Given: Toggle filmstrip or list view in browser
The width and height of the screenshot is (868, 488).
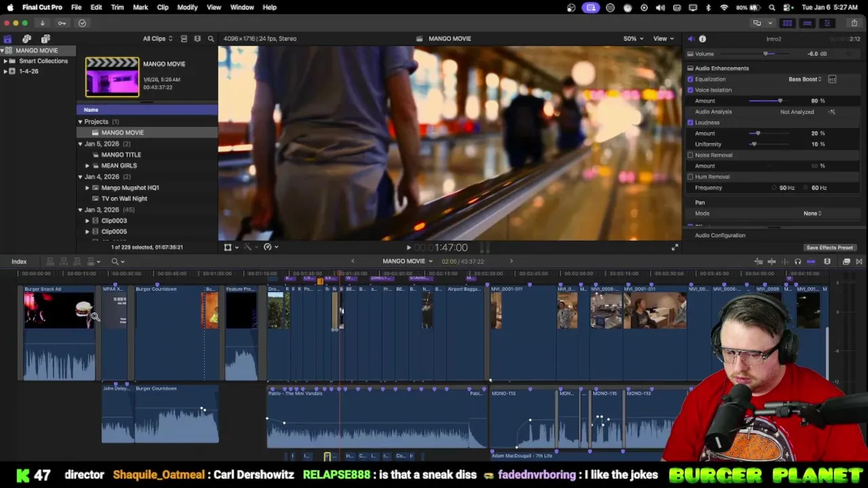Looking at the screenshot, I should tap(184, 39).
